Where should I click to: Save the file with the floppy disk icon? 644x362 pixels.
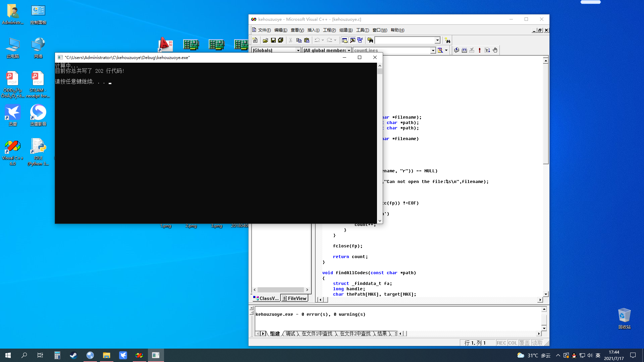(x=273, y=40)
